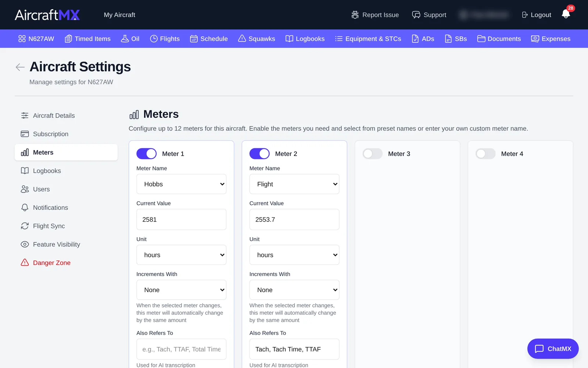This screenshot has height=368, width=588.
Task: Click the Support chat bubble icon
Action: pyautogui.click(x=416, y=15)
